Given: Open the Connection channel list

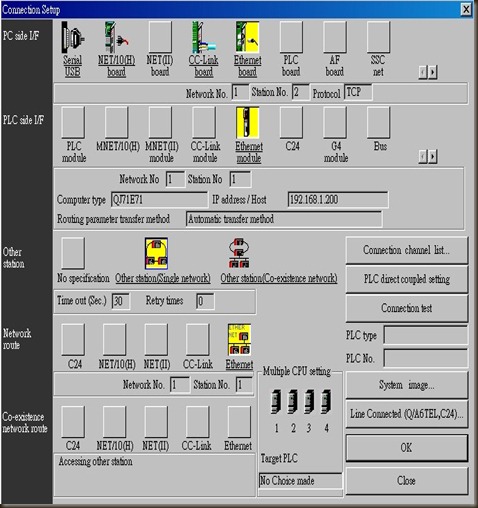Looking at the screenshot, I should [x=407, y=250].
